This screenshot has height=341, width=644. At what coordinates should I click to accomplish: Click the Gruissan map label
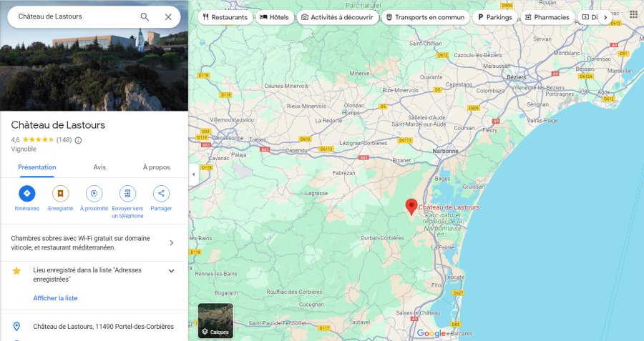tap(474, 187)
